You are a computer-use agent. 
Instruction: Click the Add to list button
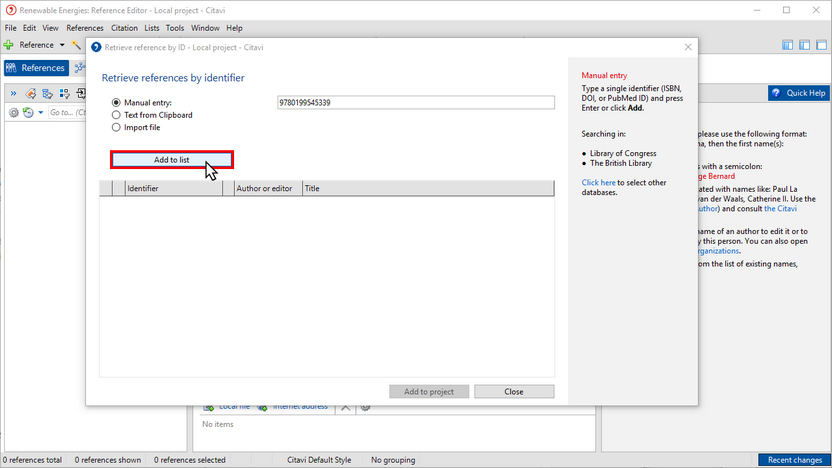point(172,160)
